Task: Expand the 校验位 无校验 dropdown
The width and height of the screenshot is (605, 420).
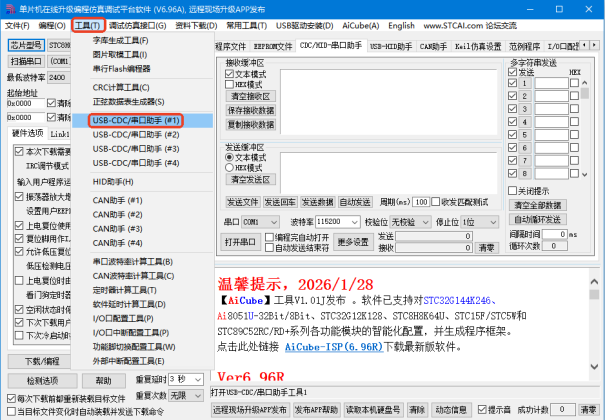Action: click(x=410, y=222)
